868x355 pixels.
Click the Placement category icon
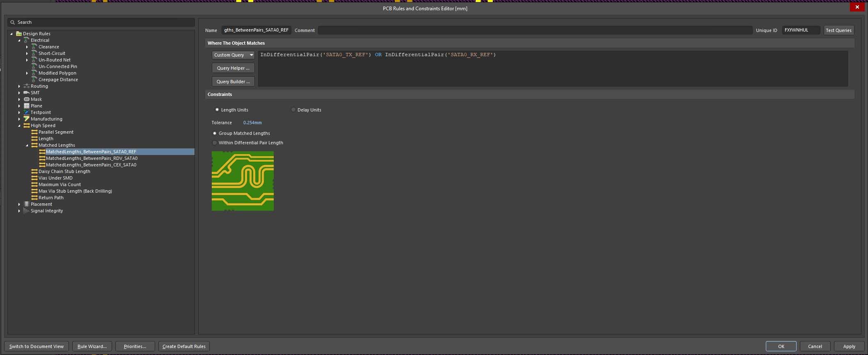tap(27, 204)
